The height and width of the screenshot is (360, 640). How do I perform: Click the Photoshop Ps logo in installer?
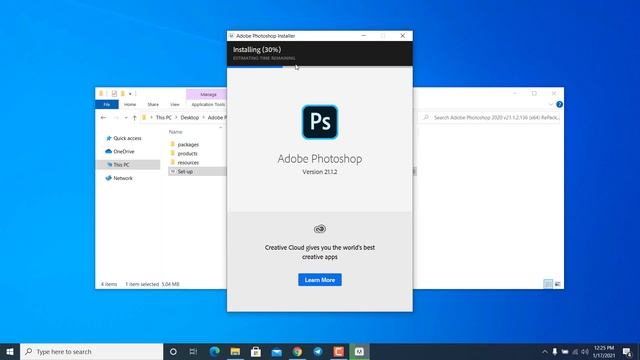pyautogui.click(x=320, y=122)
